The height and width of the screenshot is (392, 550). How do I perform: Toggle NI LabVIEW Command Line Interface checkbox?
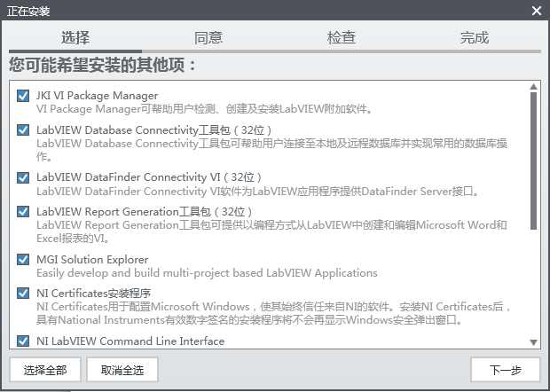[x=23, y=341]
